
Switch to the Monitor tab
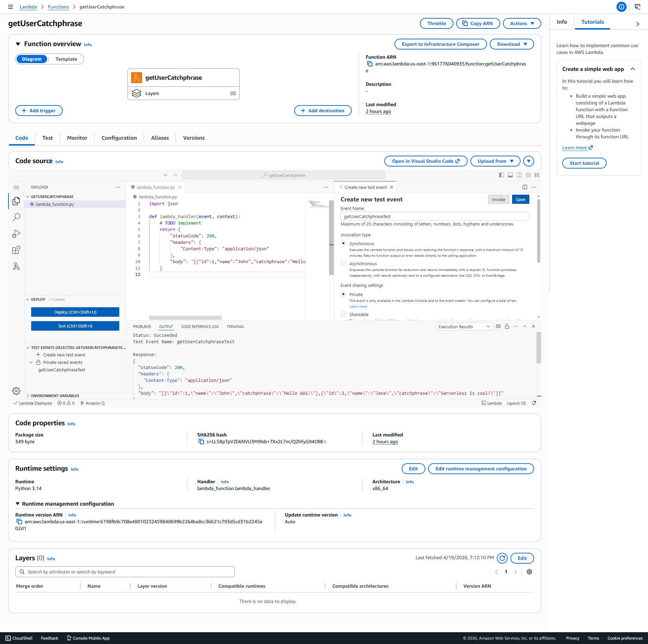77,138
